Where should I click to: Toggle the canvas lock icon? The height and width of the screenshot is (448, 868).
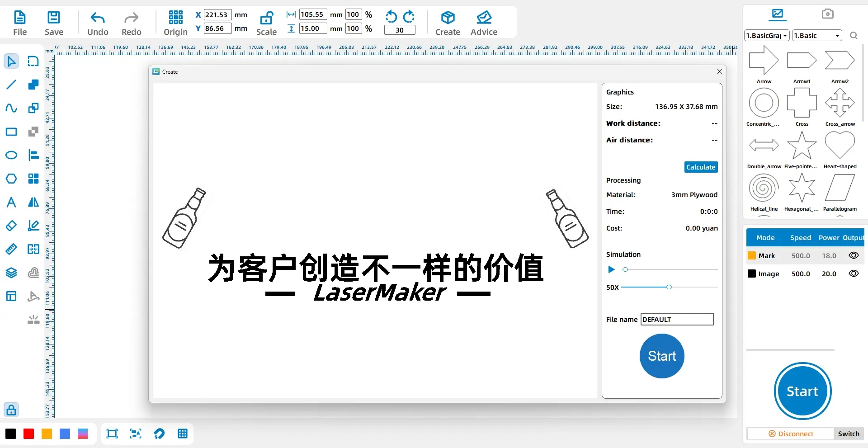pyautogui.click(x=11, y=410)
